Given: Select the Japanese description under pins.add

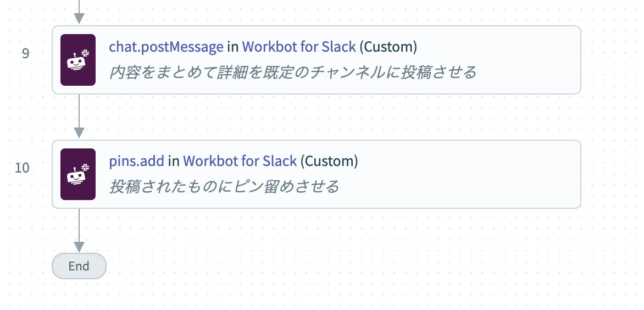Looking at the screenshot, I should click(x=224, y=186).
